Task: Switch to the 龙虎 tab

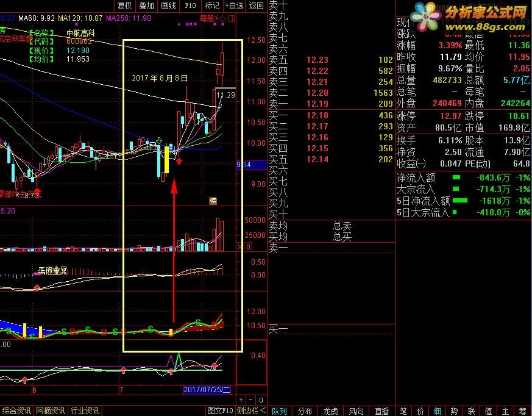Action: 331,411
